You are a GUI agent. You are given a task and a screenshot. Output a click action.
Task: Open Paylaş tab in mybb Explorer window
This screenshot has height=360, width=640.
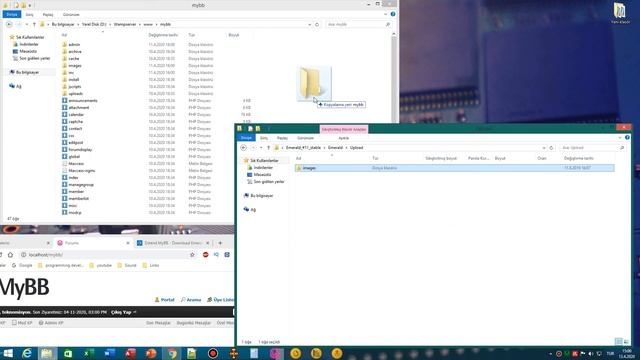point(48,15)
